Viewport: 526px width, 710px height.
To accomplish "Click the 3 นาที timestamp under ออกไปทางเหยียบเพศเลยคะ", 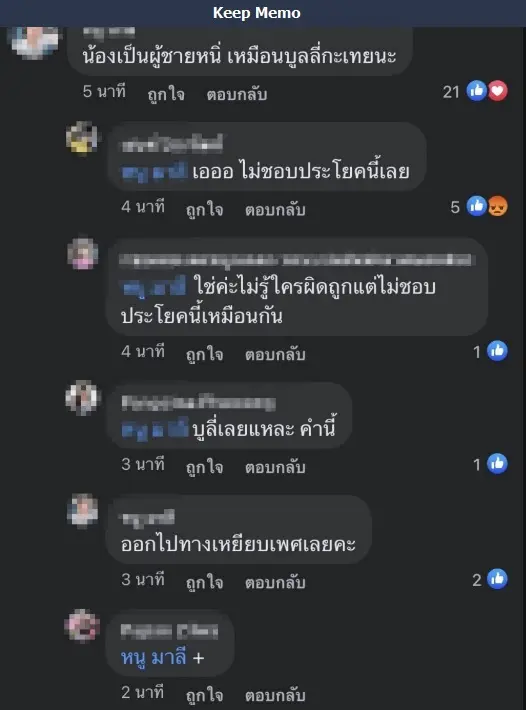I will point(143,580).
